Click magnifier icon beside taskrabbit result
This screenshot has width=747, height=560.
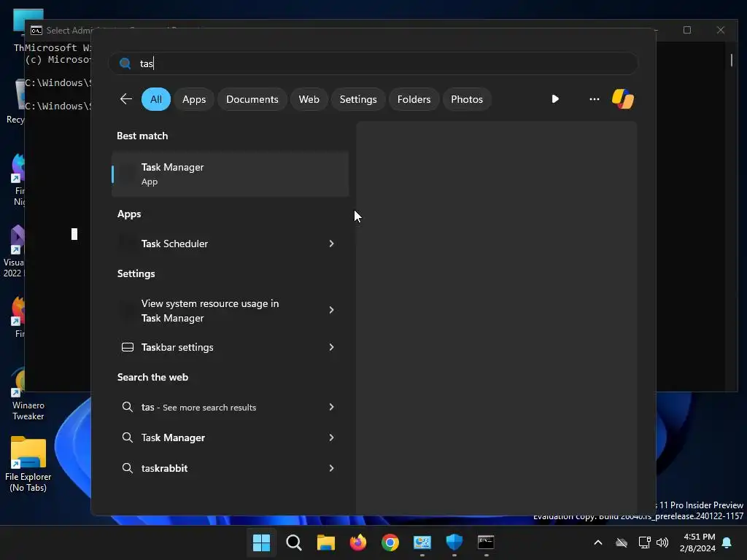tap(127, 467)
